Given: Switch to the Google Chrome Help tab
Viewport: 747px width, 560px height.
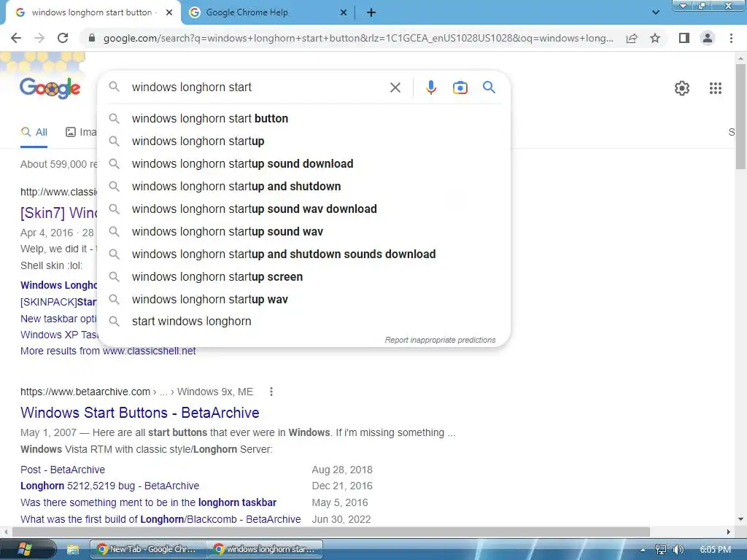Looking at the screenshot, I should [x=268, y=12].
